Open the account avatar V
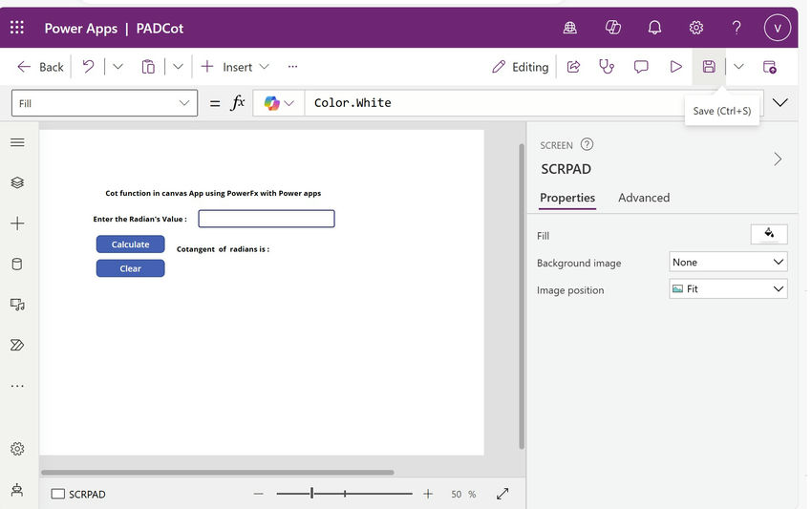Screen dimensions: 812x509 777,28
